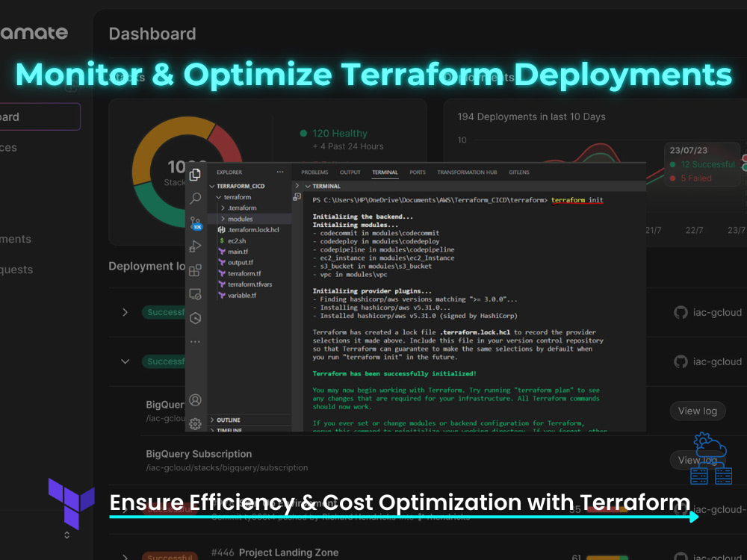The height and width of the screenshot is (560, 747).
Task: Open the GITLENS tab
Action: (x=519, y=172)
